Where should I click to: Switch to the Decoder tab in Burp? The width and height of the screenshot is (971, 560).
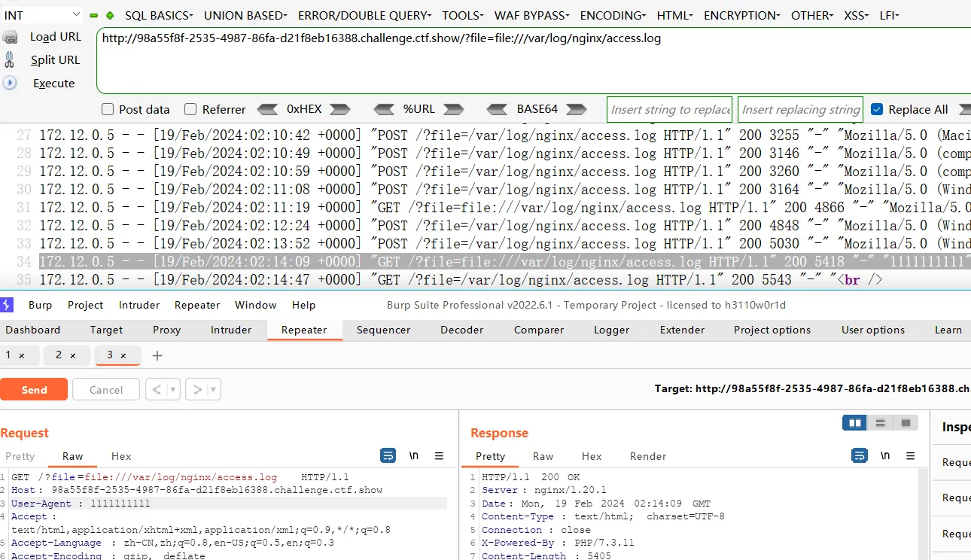(461, 330)
